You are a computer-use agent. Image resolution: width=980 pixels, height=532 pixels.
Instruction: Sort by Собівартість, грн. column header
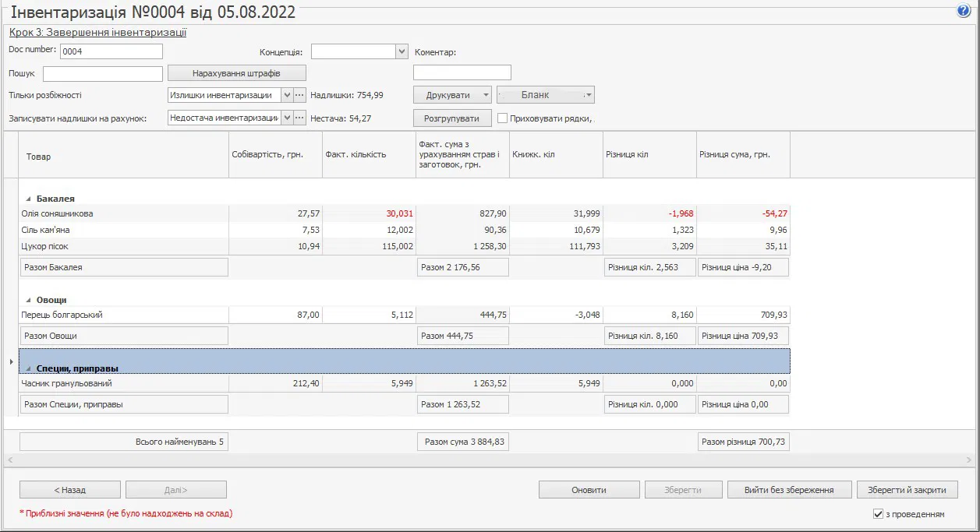coord(275,154)
